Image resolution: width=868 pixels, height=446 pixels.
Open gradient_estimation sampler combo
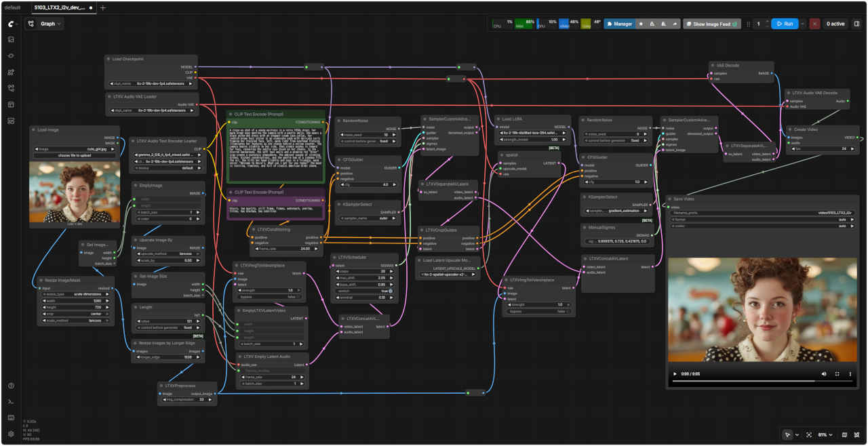pyautogui.click(x=617, y=211)
